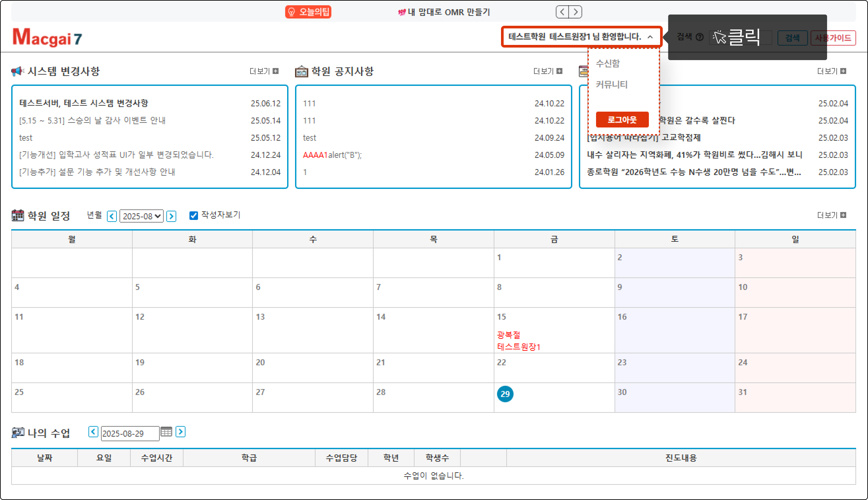Select 커뮤니티 from the user menu

[611, 85]
